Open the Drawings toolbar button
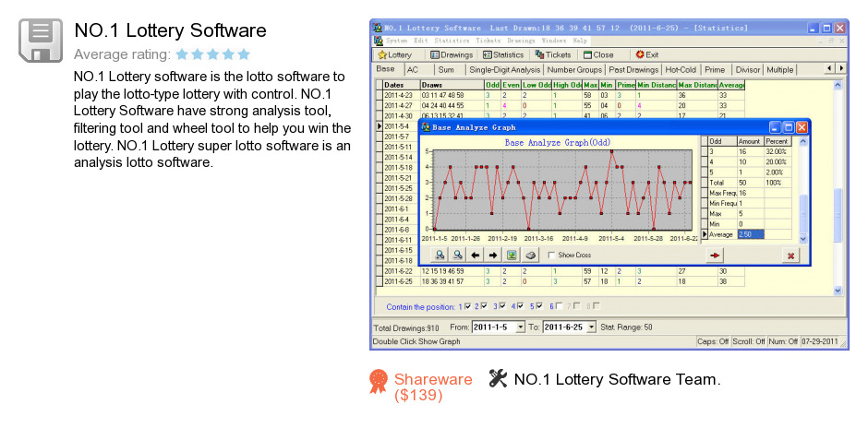This screenshot has width=868, height=428. [x=452, y=54]
